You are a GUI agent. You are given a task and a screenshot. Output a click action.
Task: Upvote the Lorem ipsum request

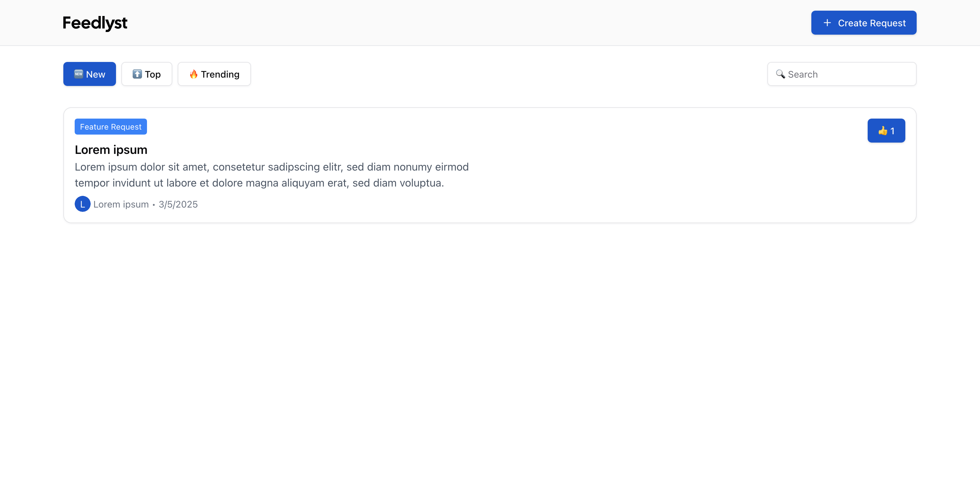[886, 131]
